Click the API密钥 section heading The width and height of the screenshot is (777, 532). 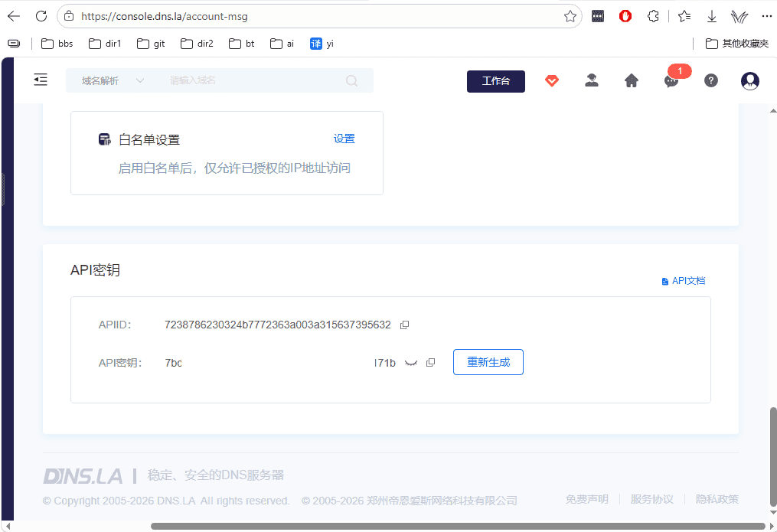(95, 270)
